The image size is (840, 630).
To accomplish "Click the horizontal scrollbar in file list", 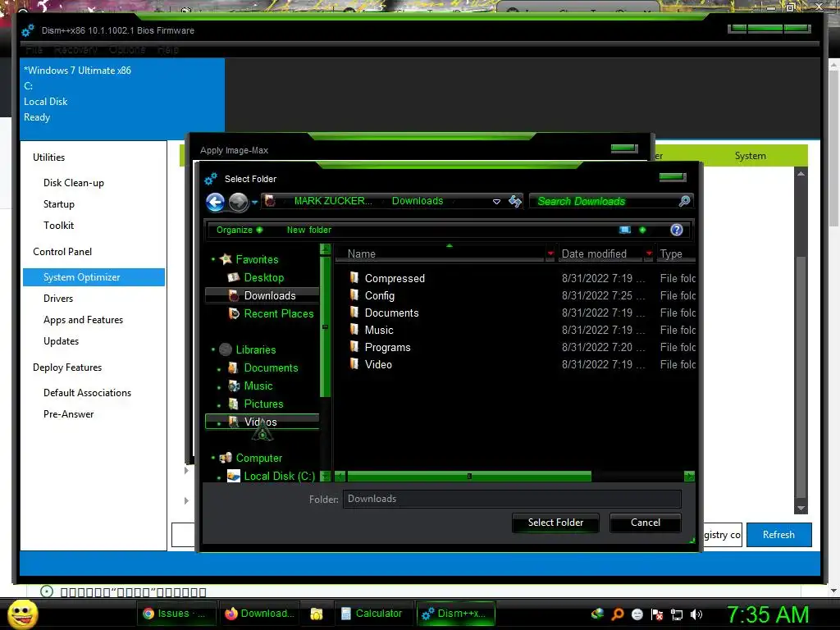I will pyautogui.click(x=468, y=477).
